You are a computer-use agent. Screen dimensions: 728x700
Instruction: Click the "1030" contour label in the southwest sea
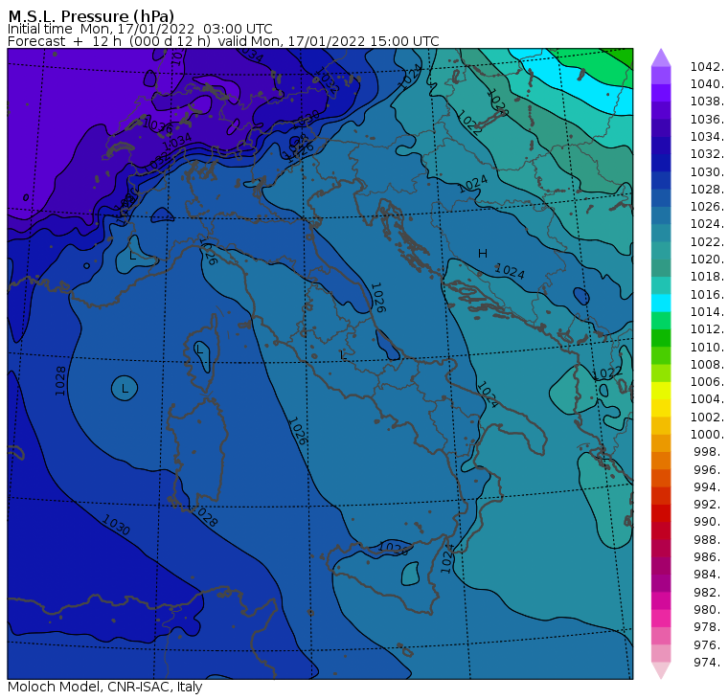116,525
